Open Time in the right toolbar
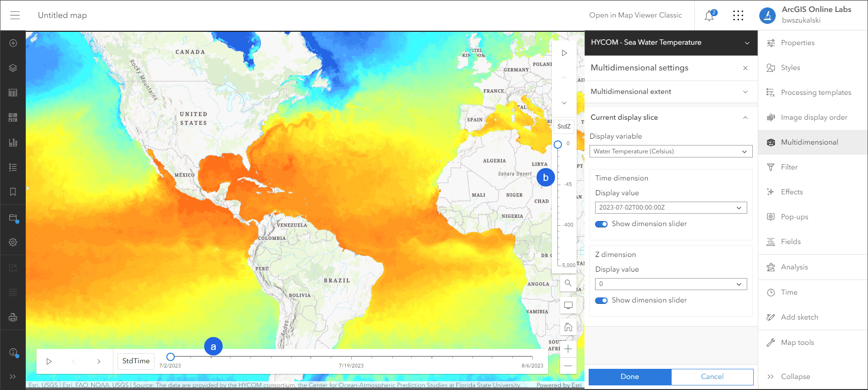868x390 pixels. (x=813, y=292)
